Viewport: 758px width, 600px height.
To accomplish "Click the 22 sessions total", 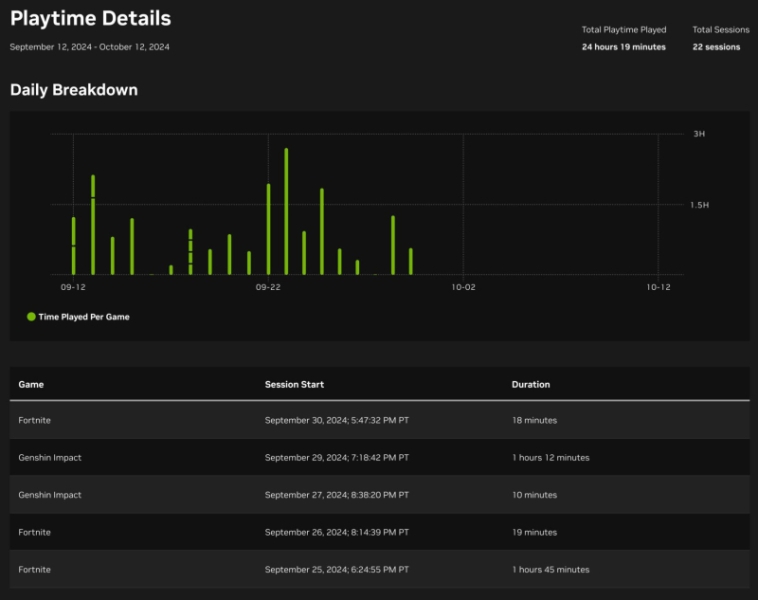I will (716, 47).
